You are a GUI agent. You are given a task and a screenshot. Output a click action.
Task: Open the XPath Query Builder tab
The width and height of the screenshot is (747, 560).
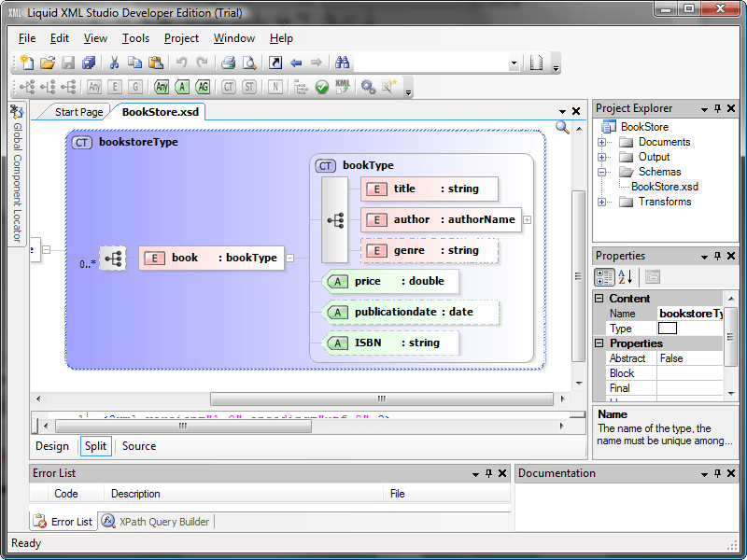coord(156,522)
